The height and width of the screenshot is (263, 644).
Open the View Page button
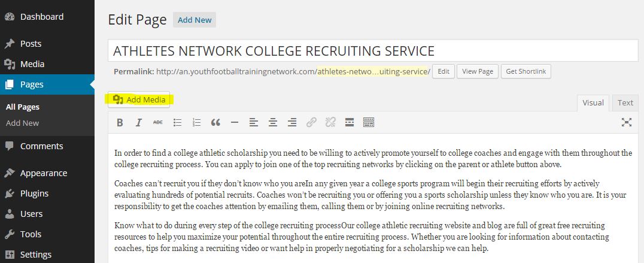pyautogui.click(x=477, y=71)
